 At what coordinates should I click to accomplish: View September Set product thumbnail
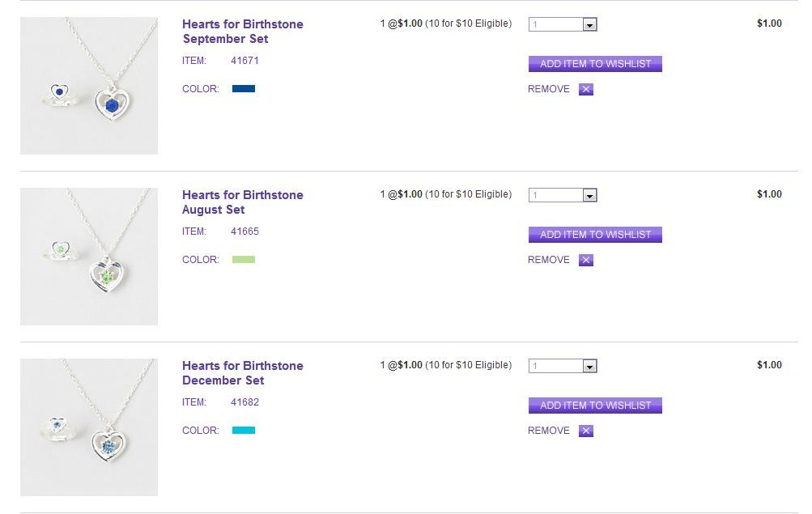click(x=89, y=86)
